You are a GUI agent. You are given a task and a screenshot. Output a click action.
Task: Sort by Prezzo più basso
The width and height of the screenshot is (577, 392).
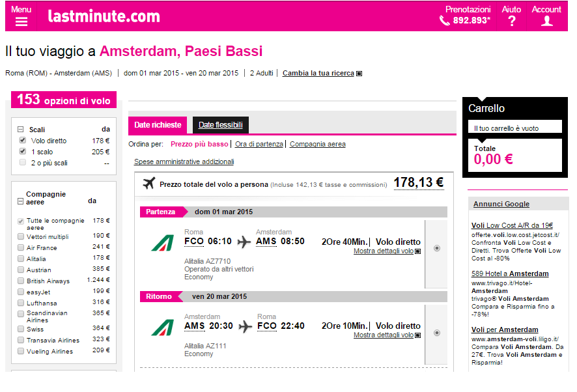pos(199,145)
